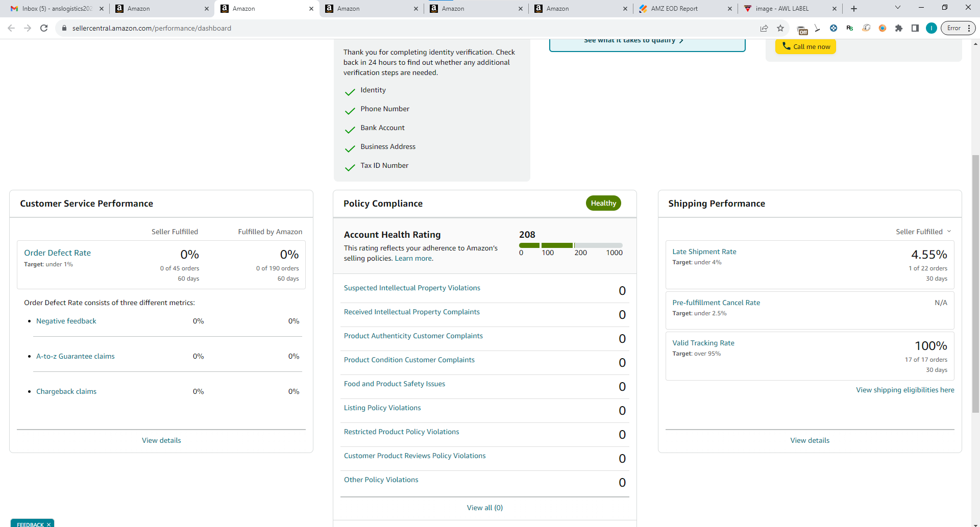View details for Shipping Performance

[810, 440]
